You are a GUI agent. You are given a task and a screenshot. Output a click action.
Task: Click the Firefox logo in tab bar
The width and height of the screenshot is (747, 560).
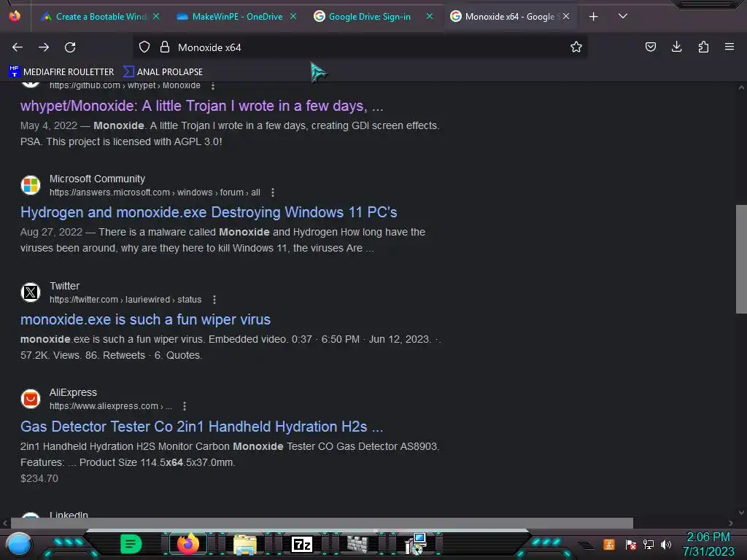click(15, 16)
